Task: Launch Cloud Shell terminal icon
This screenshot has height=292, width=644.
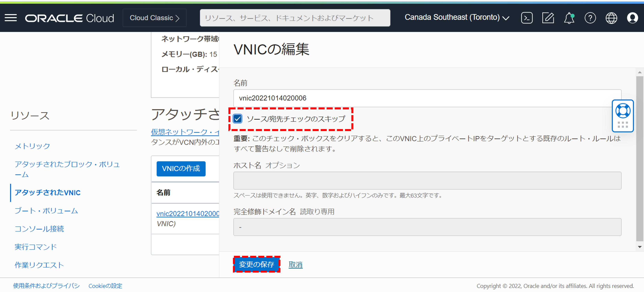Action: click(527, 18)
